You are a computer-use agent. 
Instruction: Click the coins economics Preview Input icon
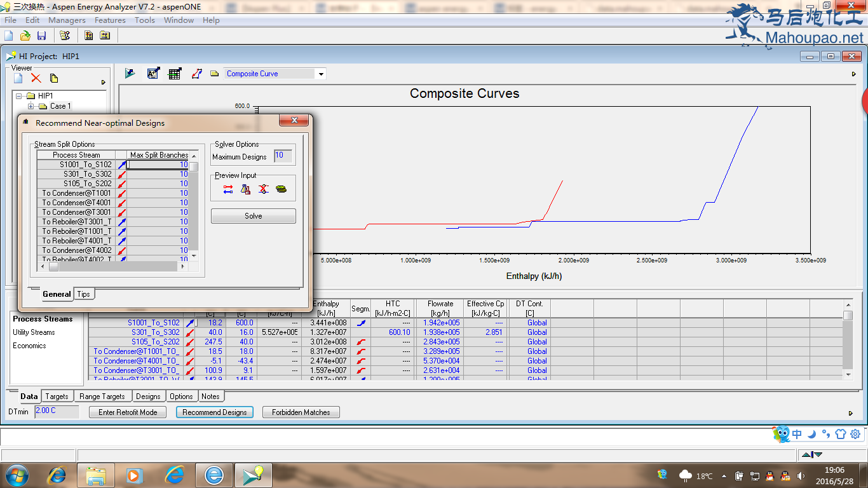[281, 189]
